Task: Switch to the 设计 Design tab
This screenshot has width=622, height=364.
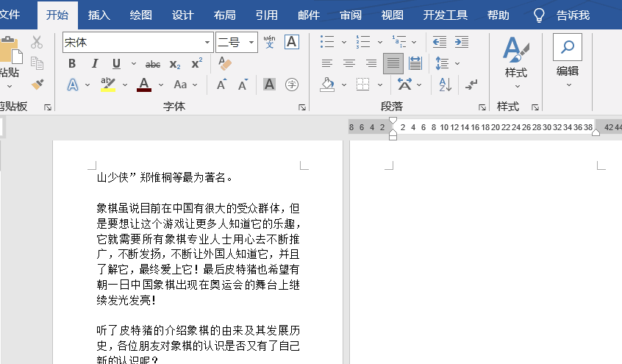Action: pyautogui.click(x=183, y=15)
